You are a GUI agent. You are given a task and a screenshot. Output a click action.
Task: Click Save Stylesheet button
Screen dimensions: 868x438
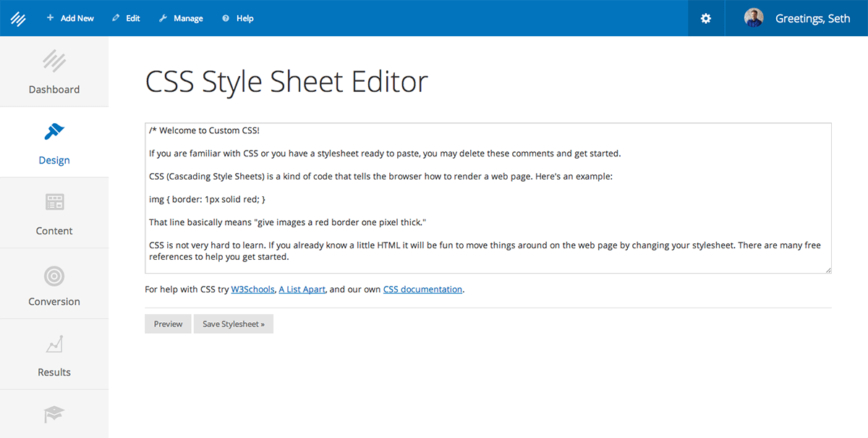pos(233,324)
